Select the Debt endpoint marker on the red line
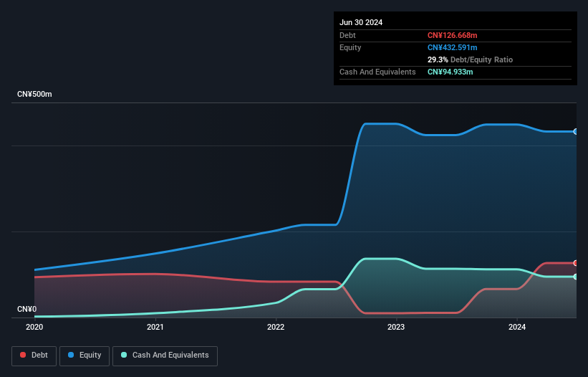This screenshot has width=588, height=377. tap(576, 263)
